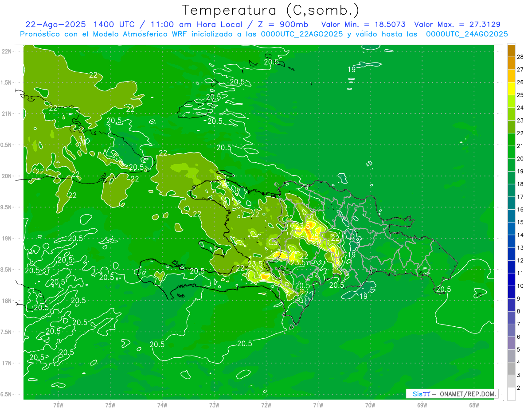Viewport: 532px width, 411px height.
Task: Select the '22-Ago-2025' date text in the header
Action: (56, 24)
